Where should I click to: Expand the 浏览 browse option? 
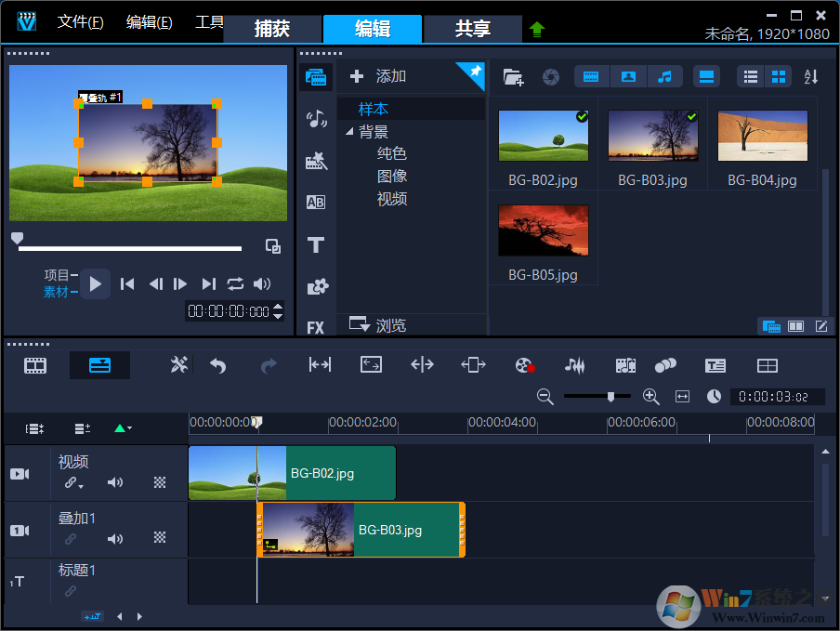[378, 325]
